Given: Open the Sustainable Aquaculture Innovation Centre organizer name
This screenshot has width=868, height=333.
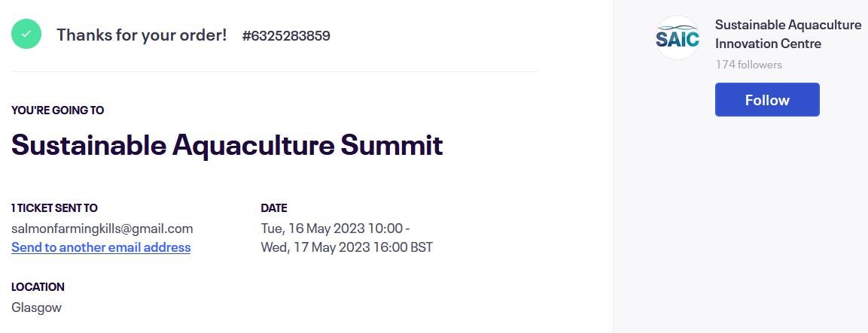Looking at the screenshot, I should tap(787, 34).
